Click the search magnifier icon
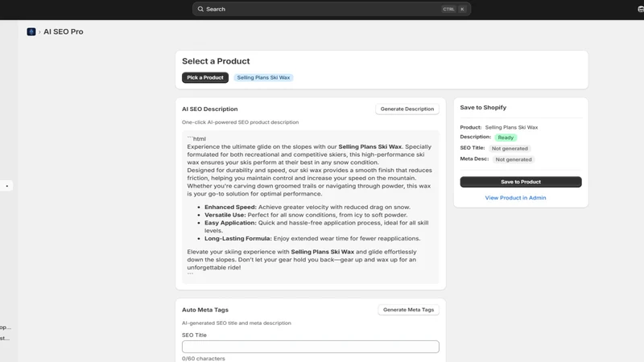 [x=200, y=9]
